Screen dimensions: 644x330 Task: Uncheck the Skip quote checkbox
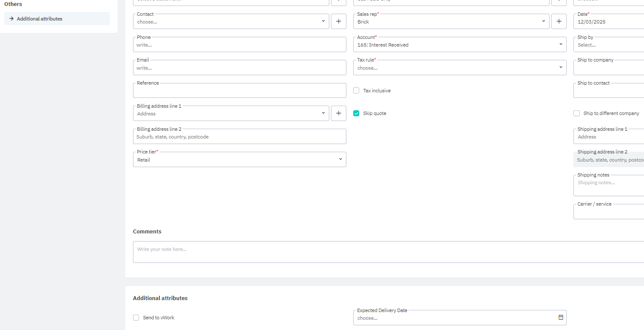click(356, 113)
